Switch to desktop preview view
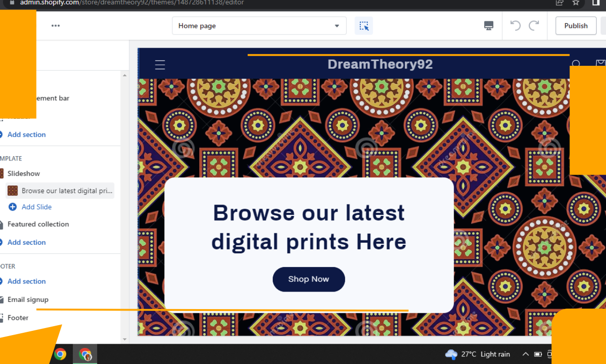606x364 pixels. point(488,25)
